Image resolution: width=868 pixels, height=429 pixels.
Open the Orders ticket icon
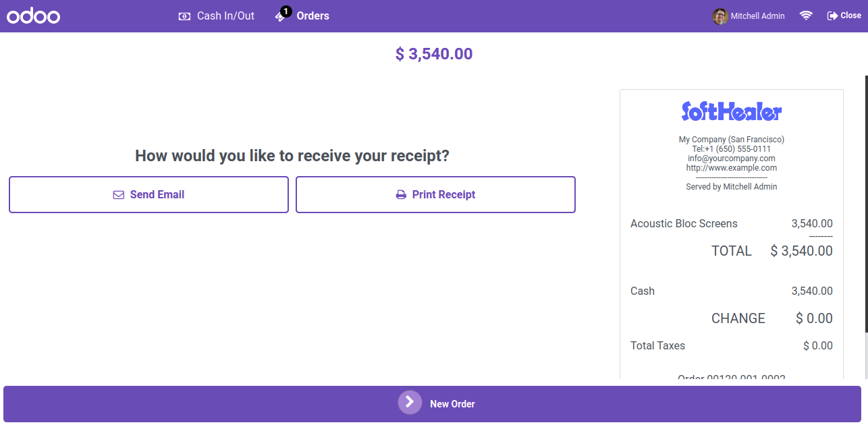click(x=281, y=17)
